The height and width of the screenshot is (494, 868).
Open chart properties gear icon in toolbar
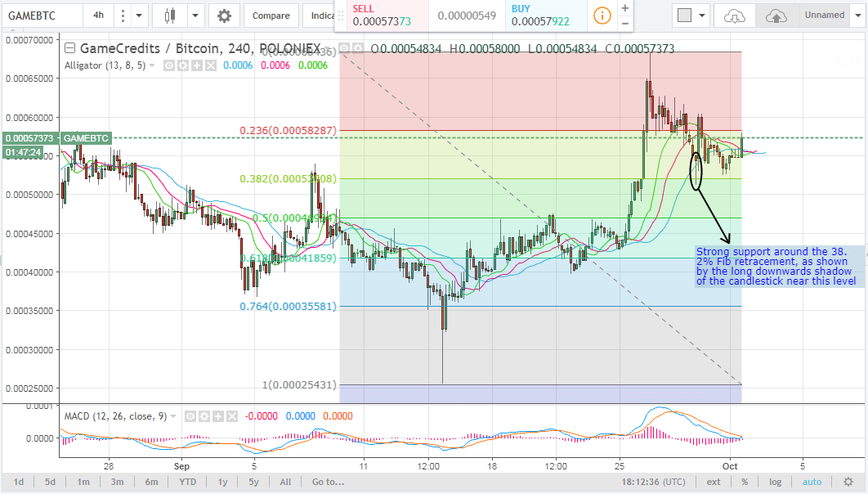(224, 16)
